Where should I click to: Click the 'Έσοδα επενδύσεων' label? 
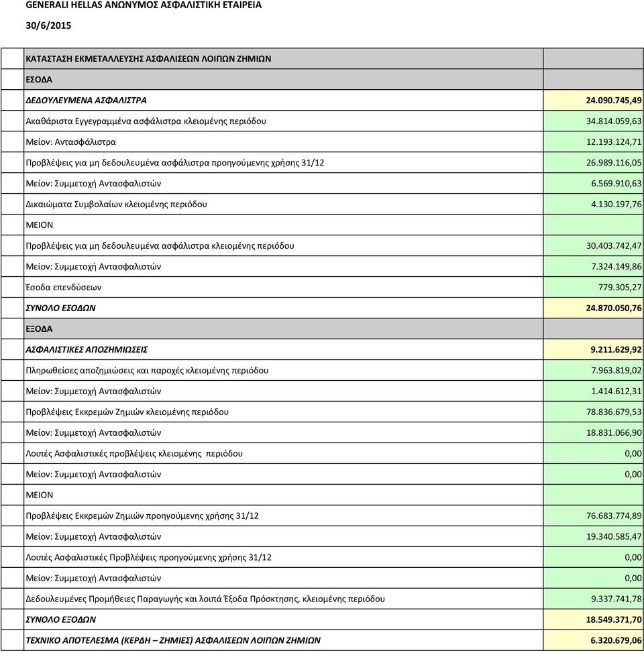click(63, 288)
